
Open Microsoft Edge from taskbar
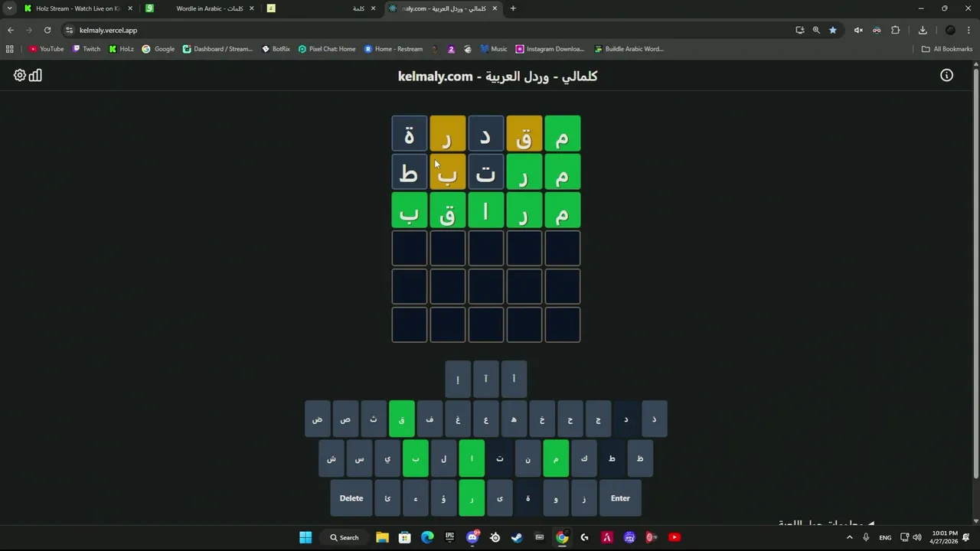click(427, 537)
